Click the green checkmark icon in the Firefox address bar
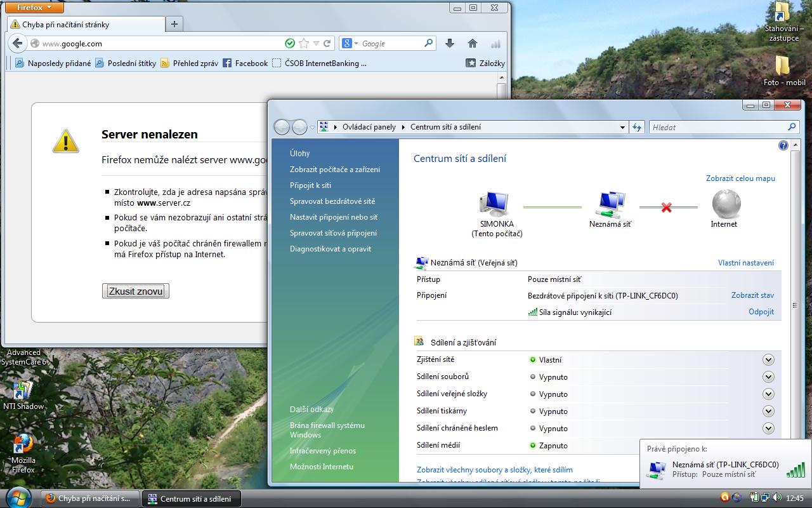This screenshot has height=508, width=812. (290, 43)
